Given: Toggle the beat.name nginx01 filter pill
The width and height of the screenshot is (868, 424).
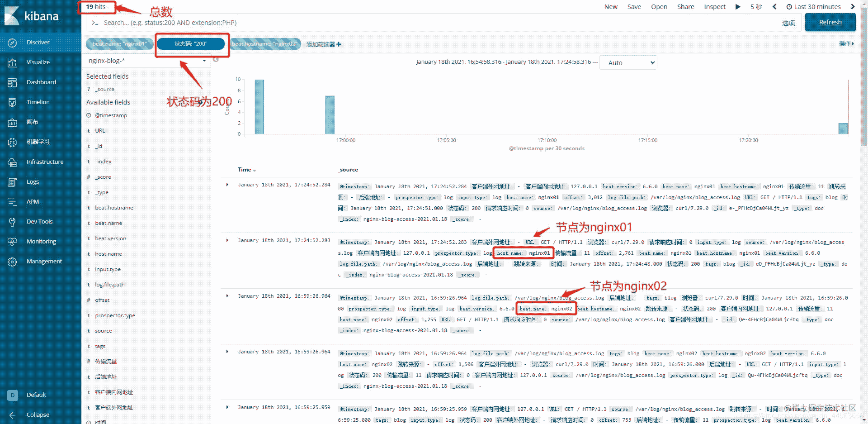Looking at the screenshot, I should click(x=119, y=44).
